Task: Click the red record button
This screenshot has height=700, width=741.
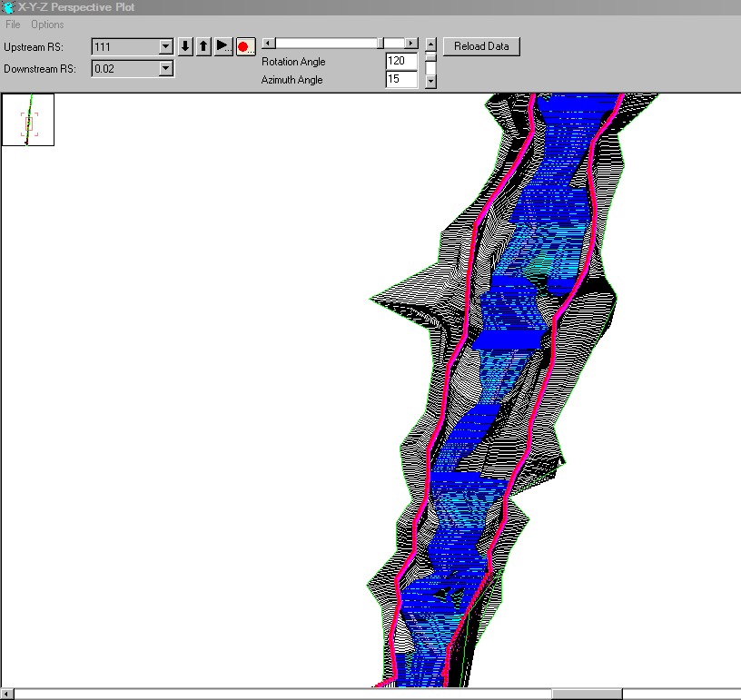Action: click(244, 46)
